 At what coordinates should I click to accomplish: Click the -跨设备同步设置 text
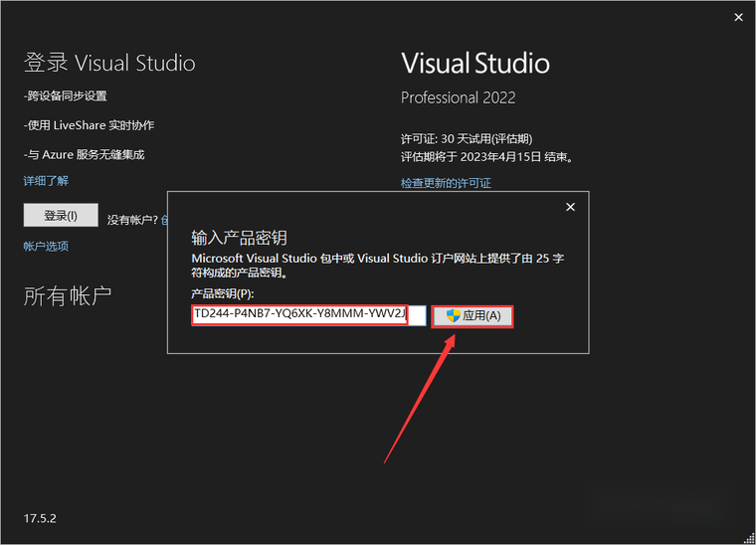click(x=66, y=95)
